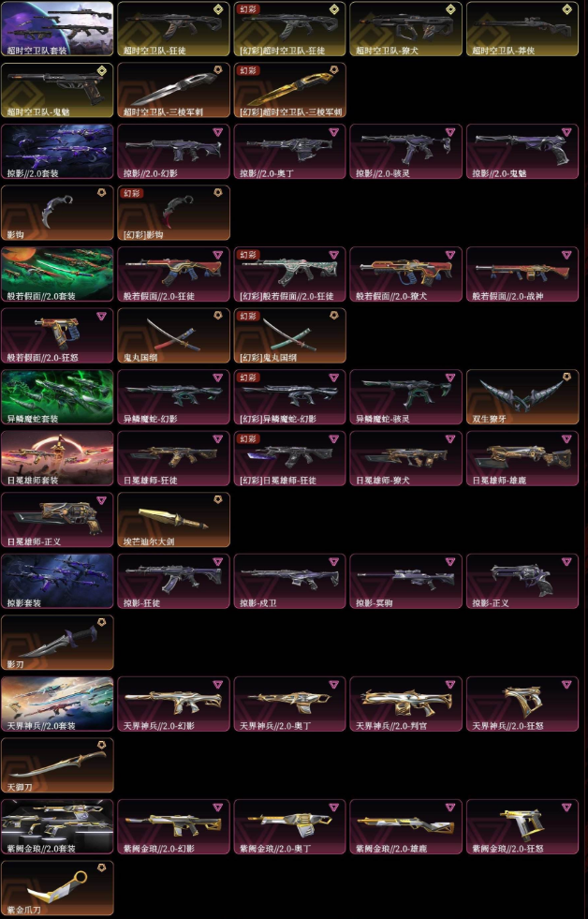Open the 般若假面//2.0套装 bundle image
The height and width of the screenshot is (919, 588).
coord(57,274)
